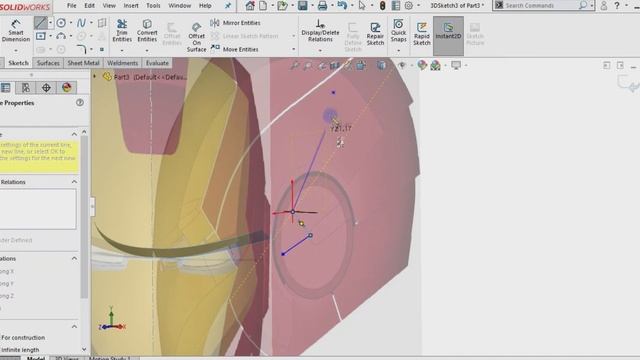This screenshot has height=360, width=640.
Task: Click the Apply Scene icon
Action: pyautogui.click(x=436, y=65)
